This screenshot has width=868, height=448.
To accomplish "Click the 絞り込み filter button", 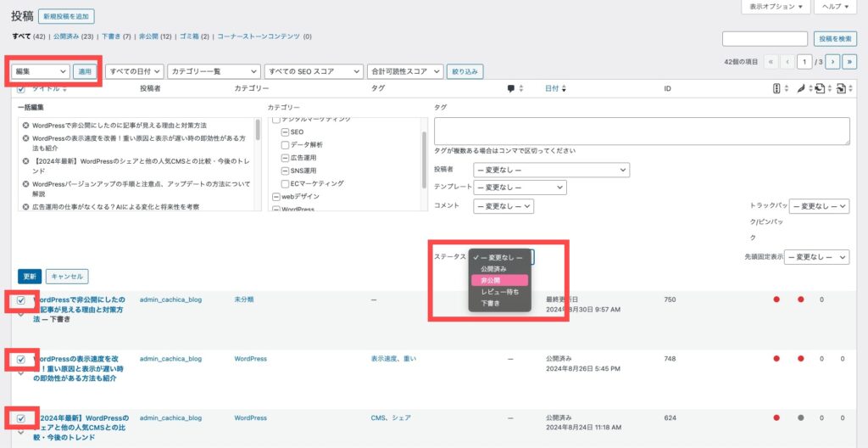I will [x=465, y=71].
